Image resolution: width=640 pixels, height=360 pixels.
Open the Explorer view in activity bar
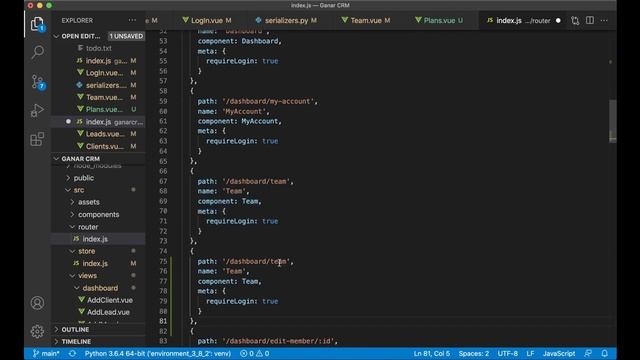coord(37,24)
